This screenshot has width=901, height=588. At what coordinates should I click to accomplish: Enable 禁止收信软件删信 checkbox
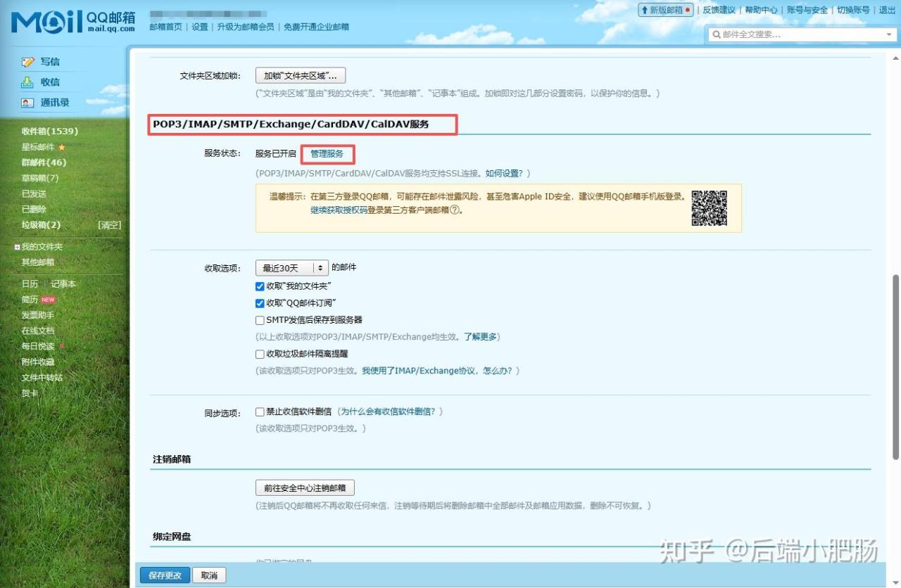pos(260,411)
